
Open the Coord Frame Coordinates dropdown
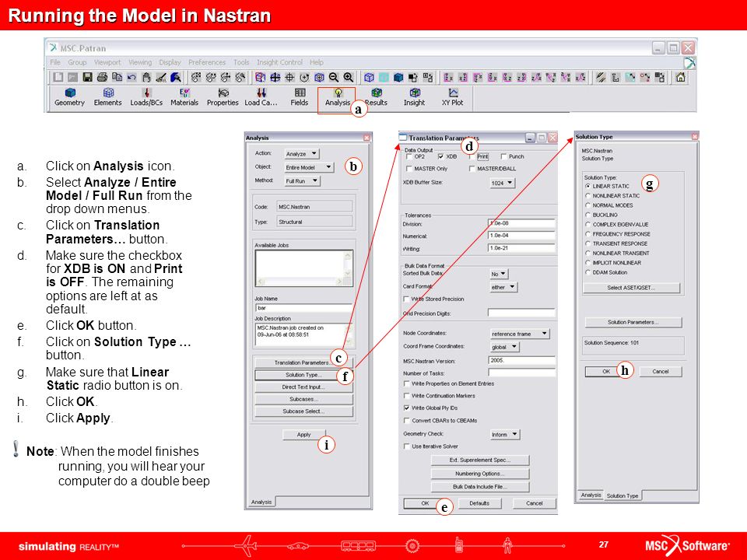tap(504, 347)
